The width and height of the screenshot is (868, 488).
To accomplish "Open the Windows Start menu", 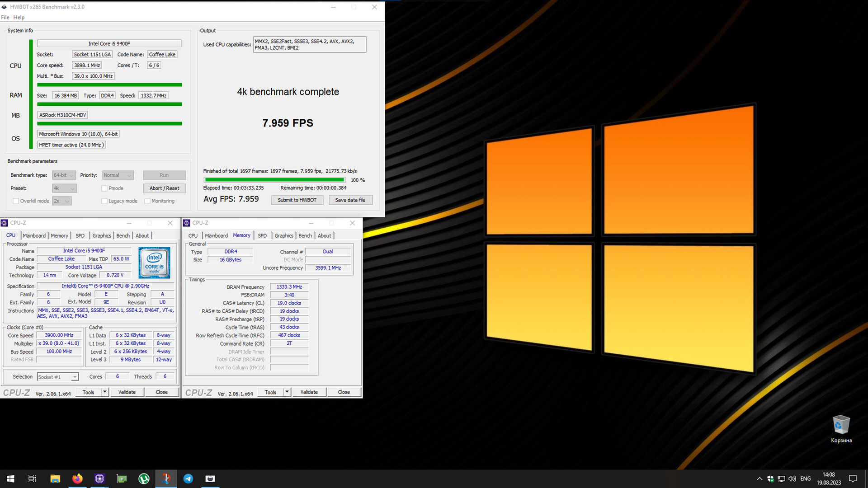I will coord(10,479).
